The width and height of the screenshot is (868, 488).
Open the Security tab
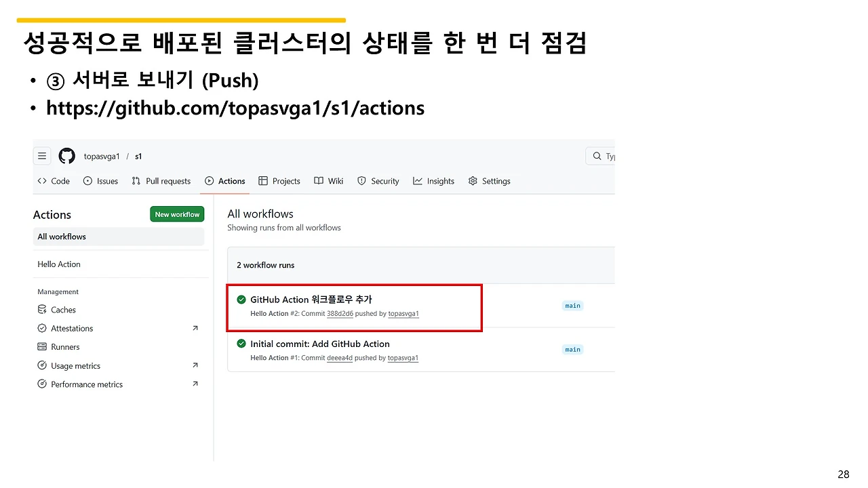(378, 181)
